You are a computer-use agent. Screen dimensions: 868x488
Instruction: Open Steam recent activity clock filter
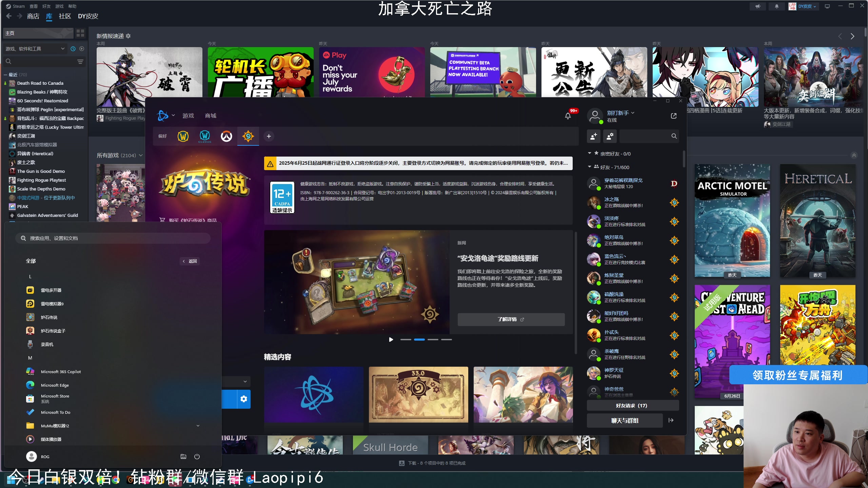(x=73, y=49)
